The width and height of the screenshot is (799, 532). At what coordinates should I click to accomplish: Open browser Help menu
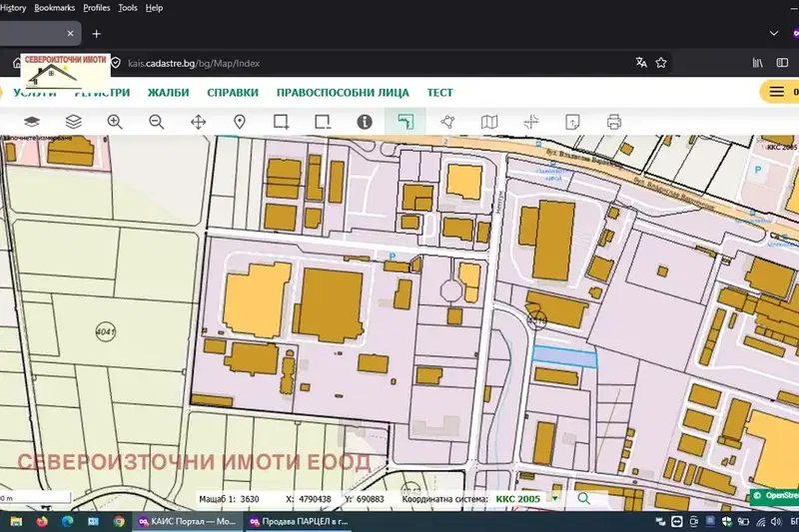click(x=154, y=8)
